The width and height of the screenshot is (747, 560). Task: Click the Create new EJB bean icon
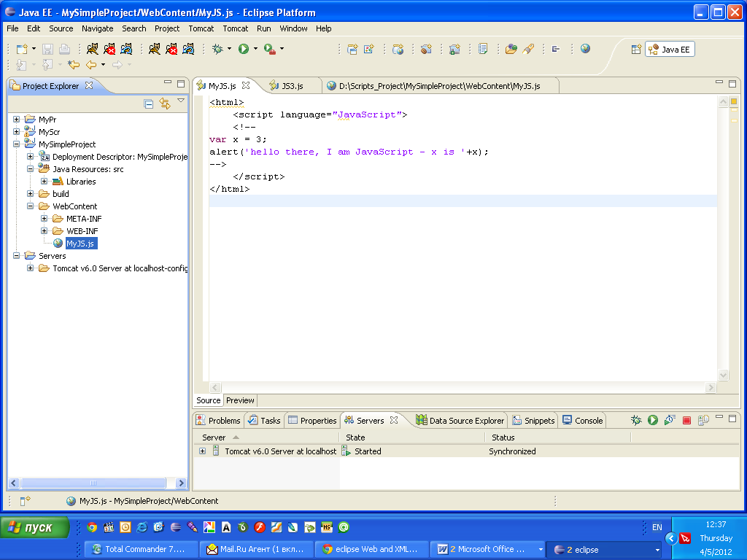tap(426, 49)
